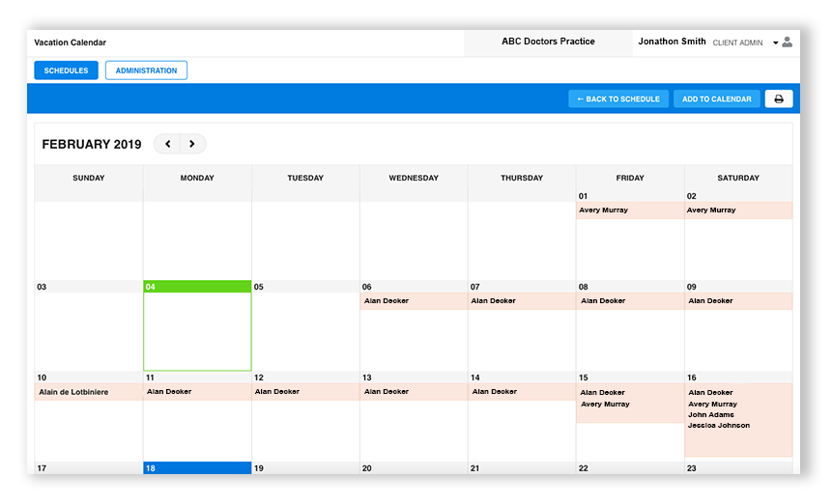This screenshot has height=504, width=832.
Task: Select Alan Decker entry on February 16
Action: pos(710,393)
